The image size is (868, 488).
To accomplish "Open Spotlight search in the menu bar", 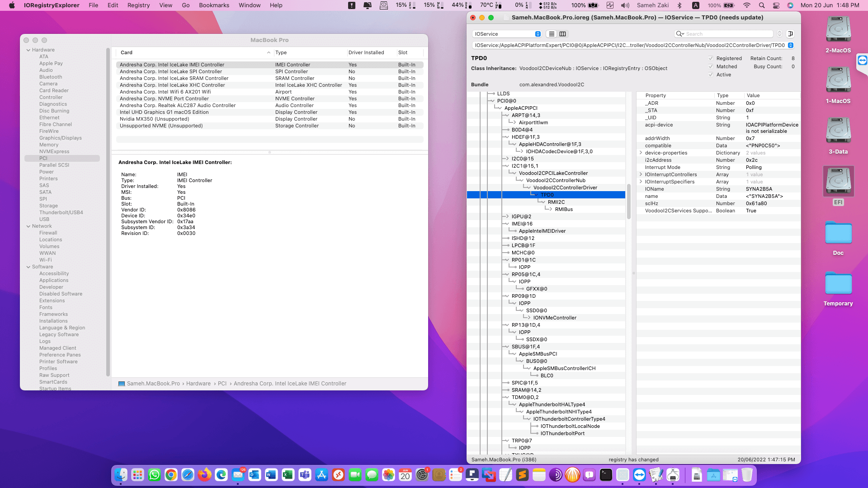I will [x=762, y=5].
